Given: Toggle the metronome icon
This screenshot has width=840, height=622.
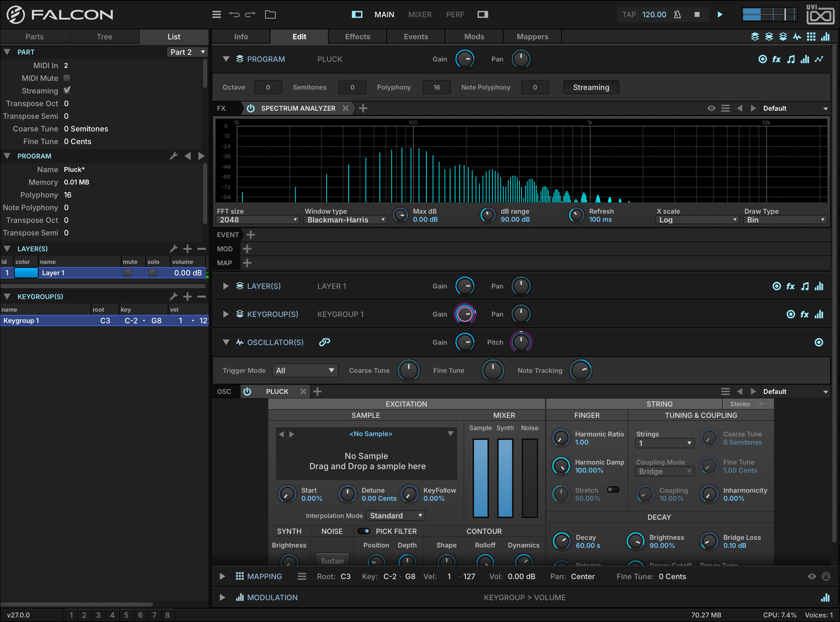Looking at the screenshot, I should pyautogui.click(x=677, y=14).
